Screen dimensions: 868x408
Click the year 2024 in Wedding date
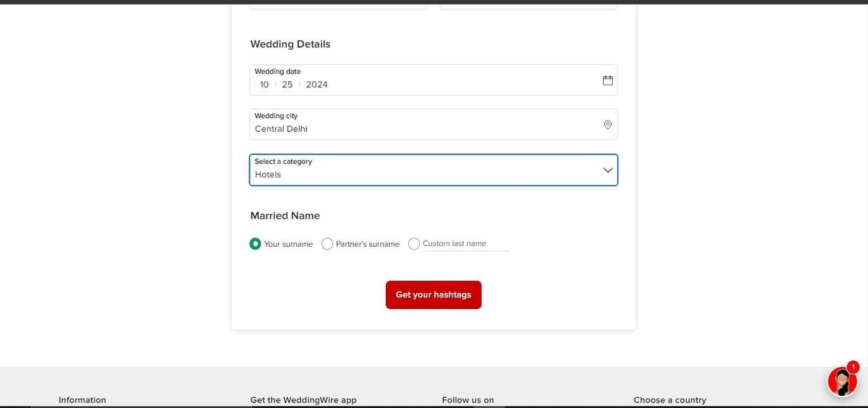tap(317, 85)
